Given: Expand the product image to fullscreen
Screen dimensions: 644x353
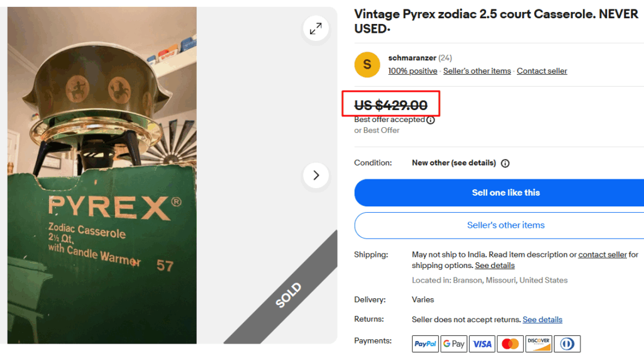Looking at the screenshot, I should pos(316,28).
